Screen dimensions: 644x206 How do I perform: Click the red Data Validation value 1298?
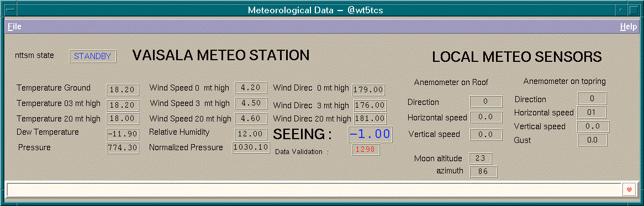point(366,150)
